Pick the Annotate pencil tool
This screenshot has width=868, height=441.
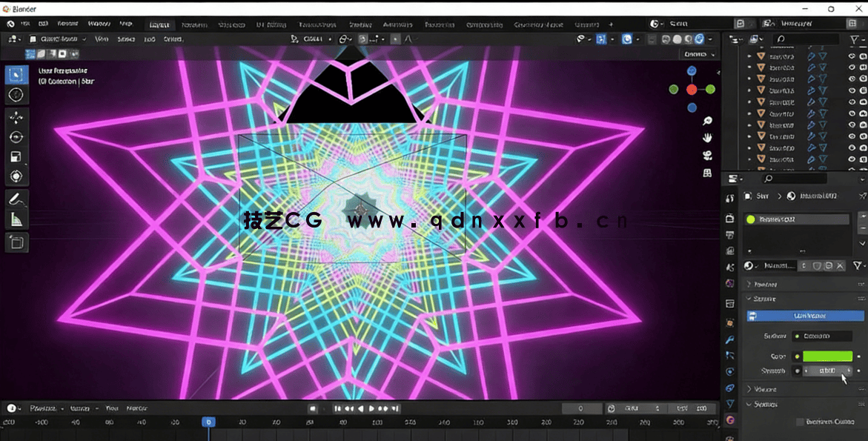(x=16, y=199)
